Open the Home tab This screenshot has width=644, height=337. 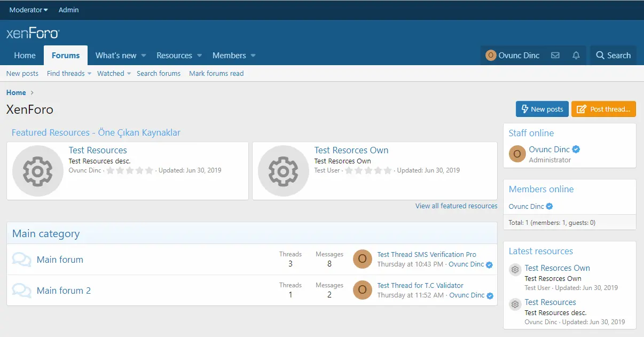click(x=25, y=56)
